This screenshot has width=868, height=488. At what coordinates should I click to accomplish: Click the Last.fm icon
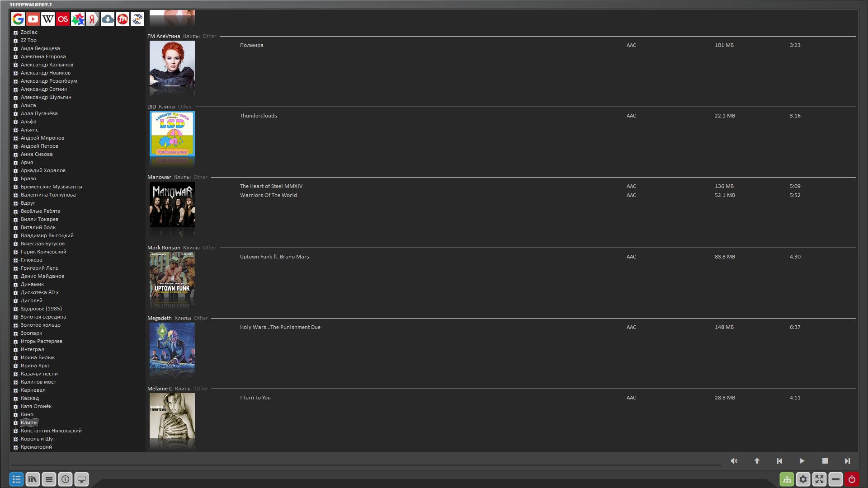click(x=63, y=19)
